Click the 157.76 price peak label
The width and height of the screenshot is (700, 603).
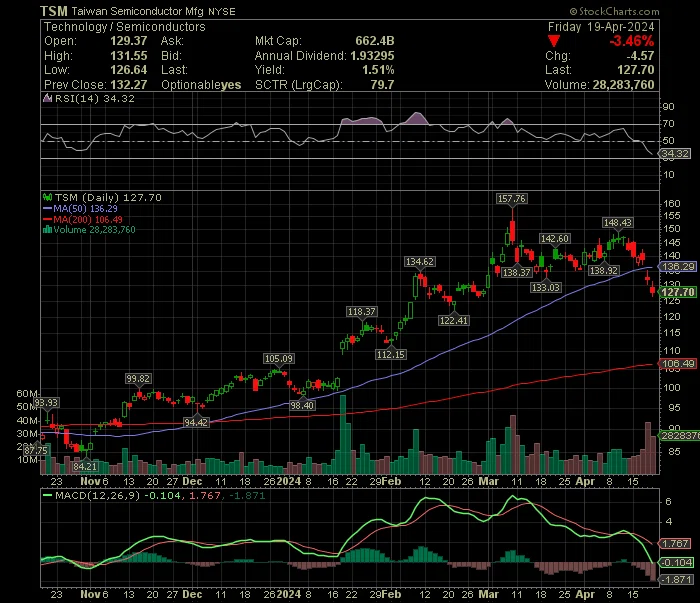pyautogui.click(x=512, y=198)
